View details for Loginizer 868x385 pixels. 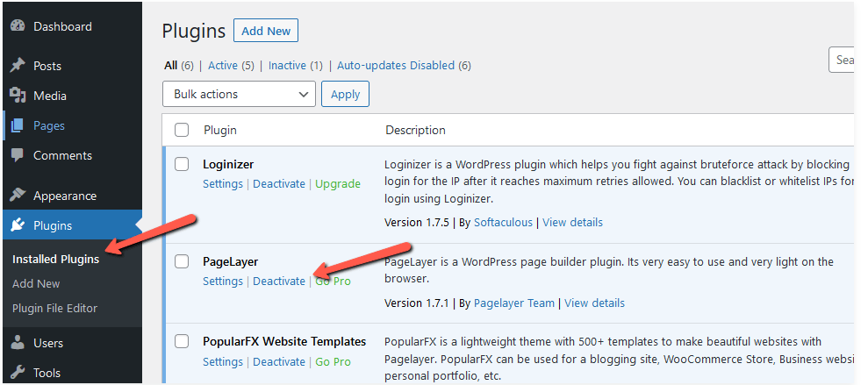[572, 223]
